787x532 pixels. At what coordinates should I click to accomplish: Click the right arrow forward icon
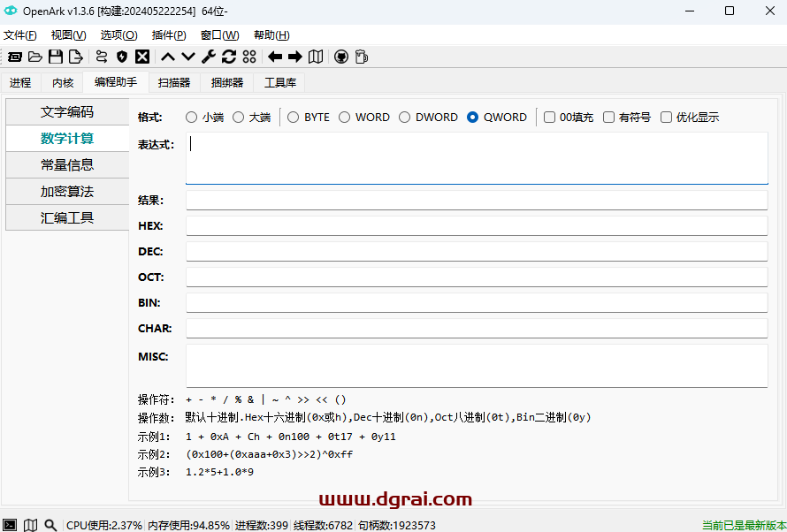(x=295, y=57)
